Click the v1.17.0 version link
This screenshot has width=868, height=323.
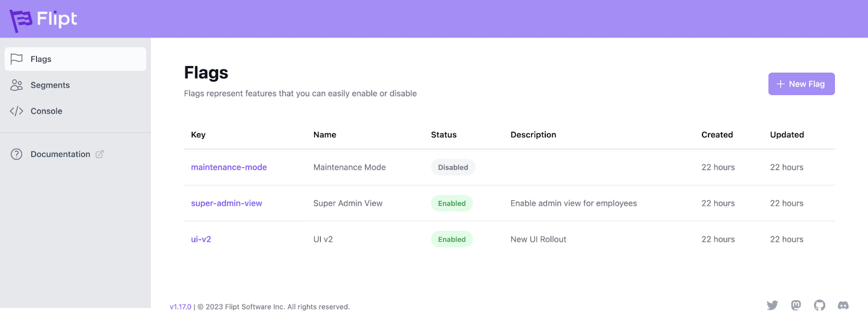point(181,307)
